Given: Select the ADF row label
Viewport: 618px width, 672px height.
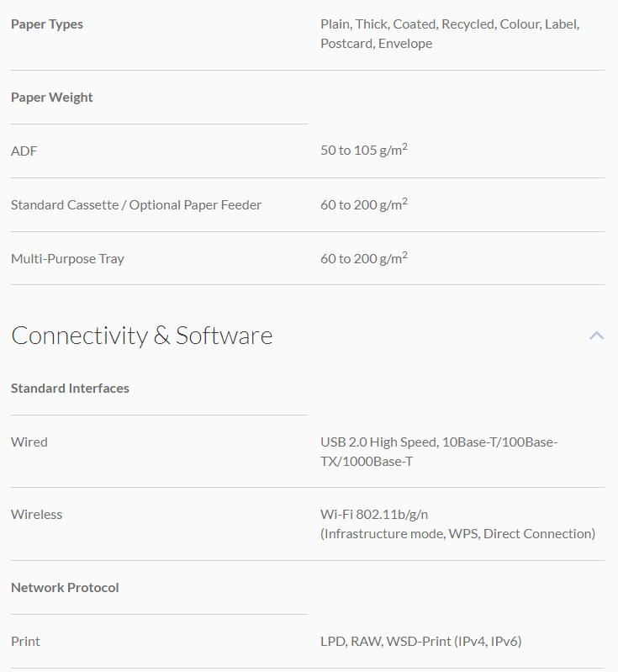Looking at the screenshot, I should (x=24, y=151).
